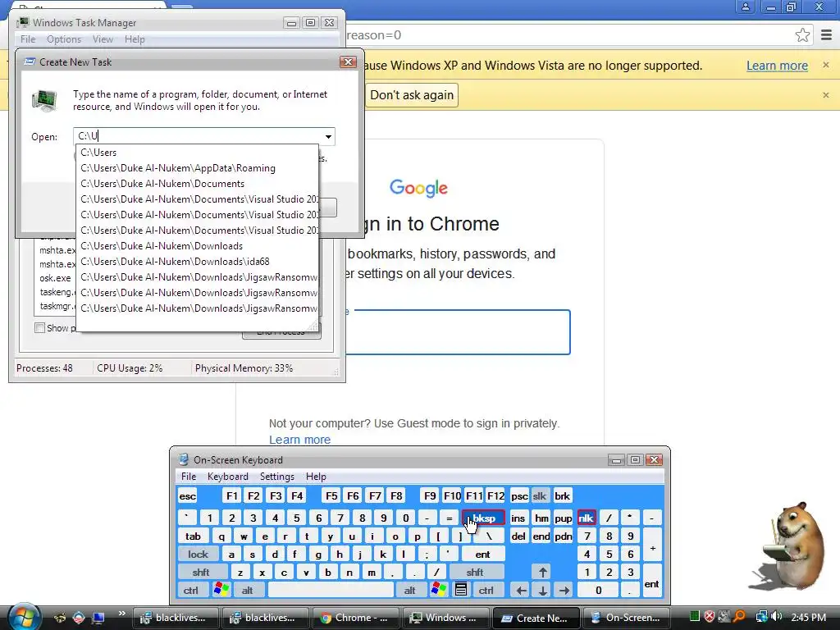Click the ent key beside apostrophe

click(x=482, y=555)
